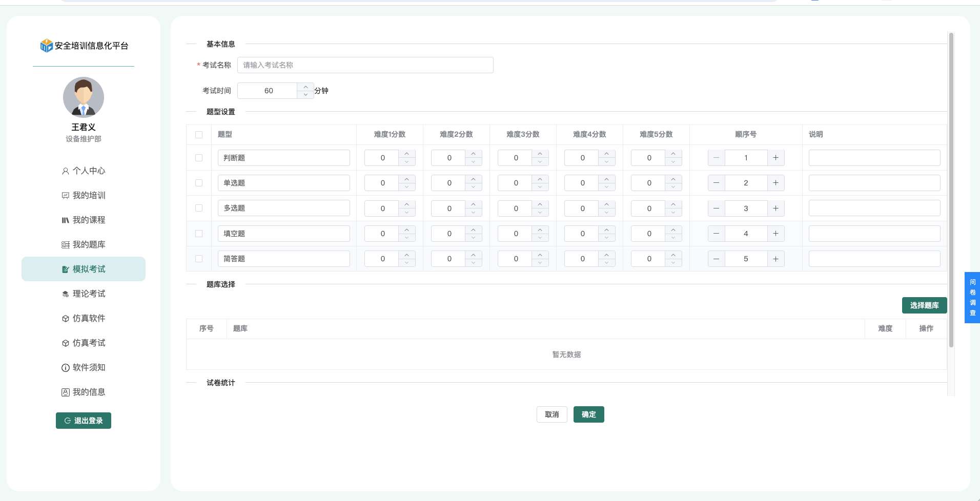The width and height of the screenshot is (980, 501).
Task: Go to 仿真考试 in the sidebar
Action: tap(89, 343)
